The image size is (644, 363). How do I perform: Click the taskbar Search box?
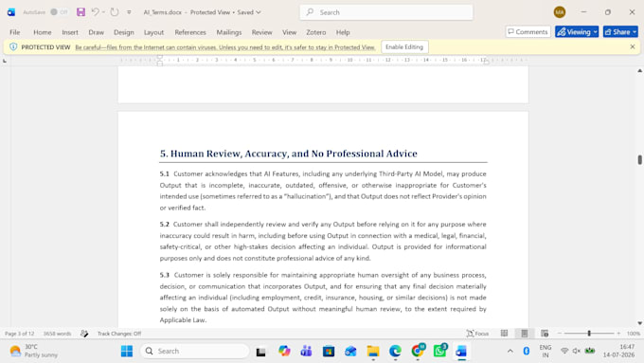(x=195, y=351)
